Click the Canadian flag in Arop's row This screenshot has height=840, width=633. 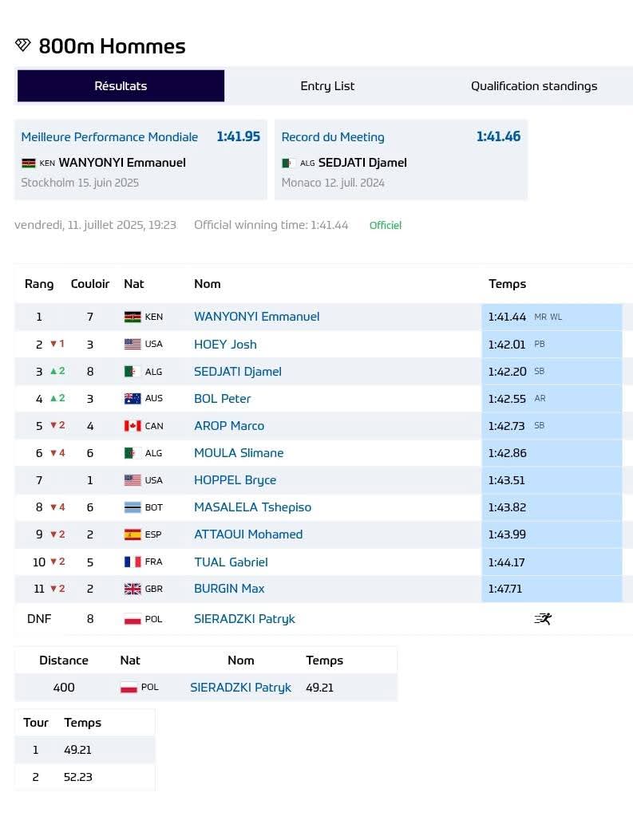tap(133, 426)
